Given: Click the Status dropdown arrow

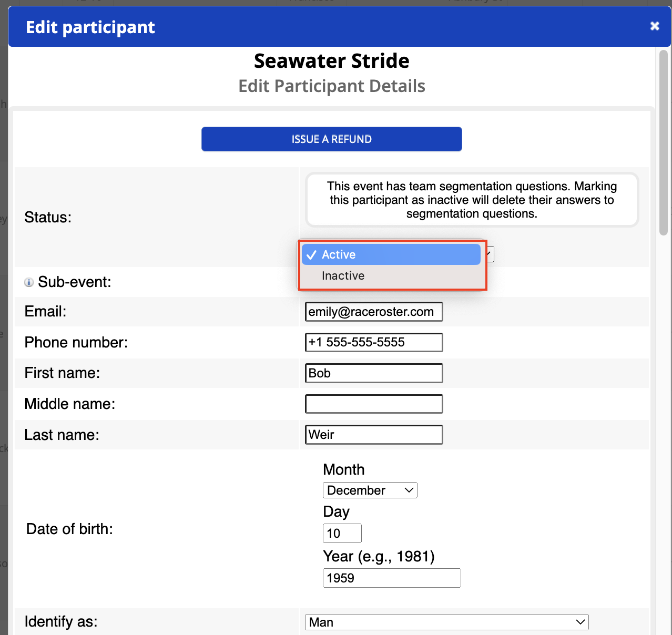Looking at the screenshot, I should coord(490,254).
